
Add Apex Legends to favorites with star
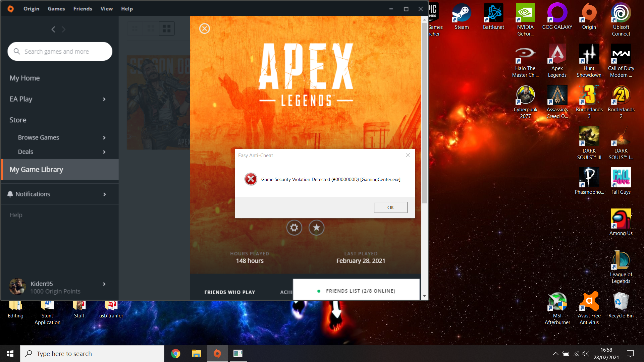(316, 228)
